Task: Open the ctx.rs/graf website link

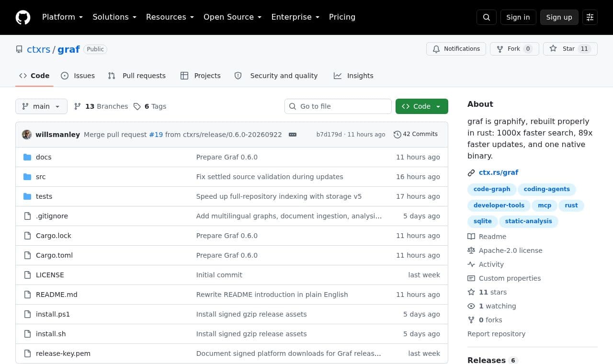Action: click(499, 172)
